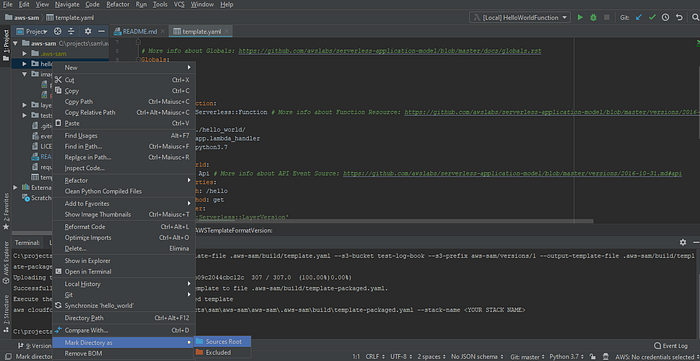Toggle the 1: Project side tool window
Screen dimensions: 700x361
6,46
